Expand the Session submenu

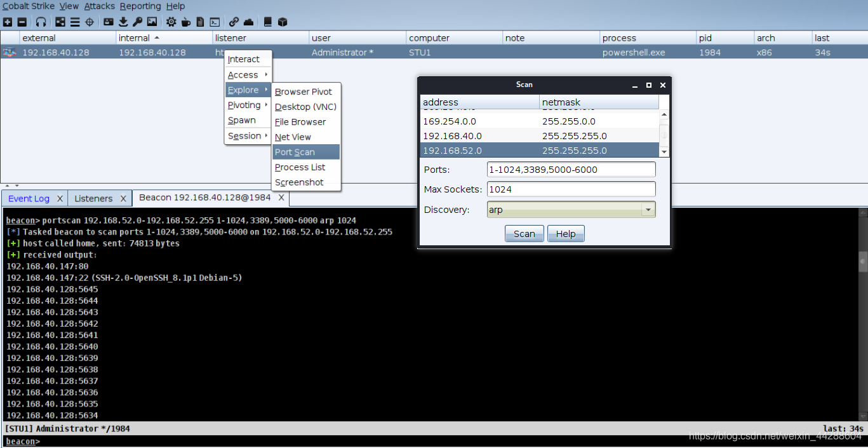tap(248, 135)
